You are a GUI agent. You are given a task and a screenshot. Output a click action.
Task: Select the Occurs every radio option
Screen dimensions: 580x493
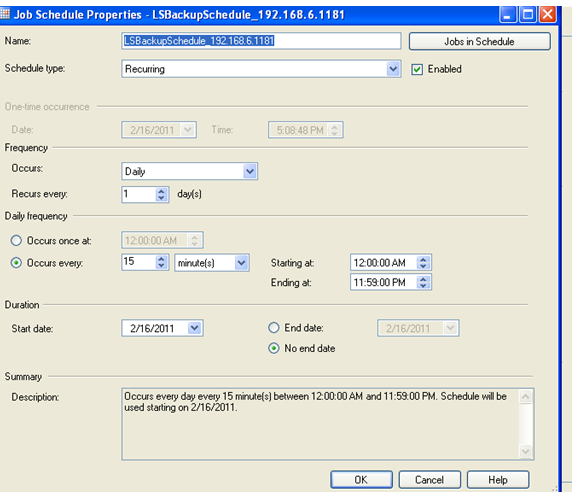click(x=16, y=263)
